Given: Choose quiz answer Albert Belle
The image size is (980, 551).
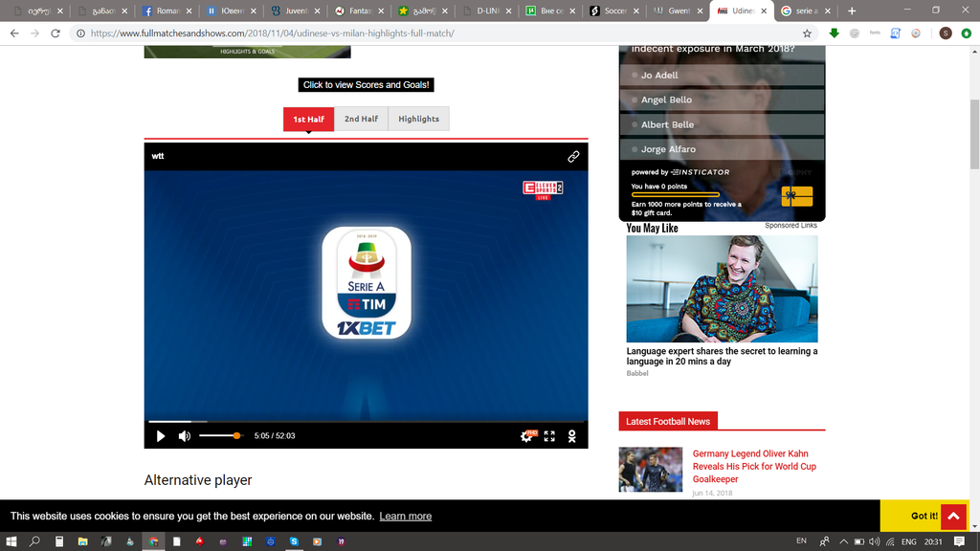Looking at the screenshot, I should [x=722, y=124].
